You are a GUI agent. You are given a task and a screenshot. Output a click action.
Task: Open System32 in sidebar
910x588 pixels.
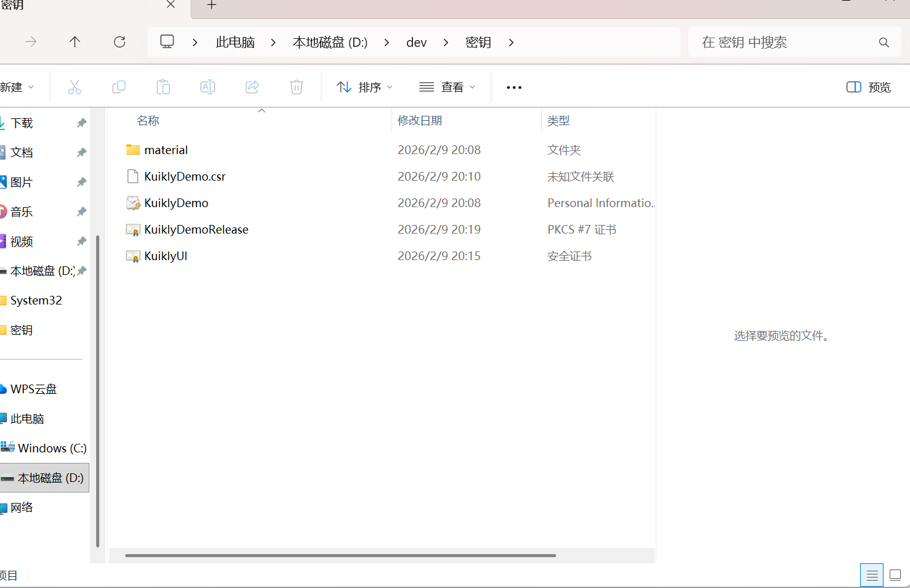click(36, 301)
